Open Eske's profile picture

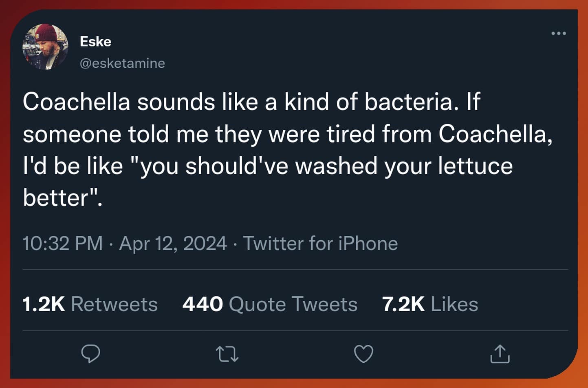[45, 47]
